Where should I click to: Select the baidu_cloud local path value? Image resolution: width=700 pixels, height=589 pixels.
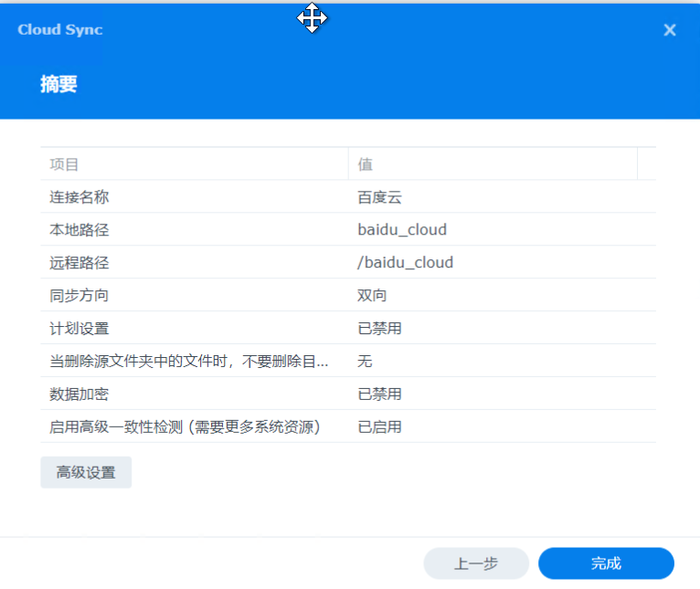402,230
